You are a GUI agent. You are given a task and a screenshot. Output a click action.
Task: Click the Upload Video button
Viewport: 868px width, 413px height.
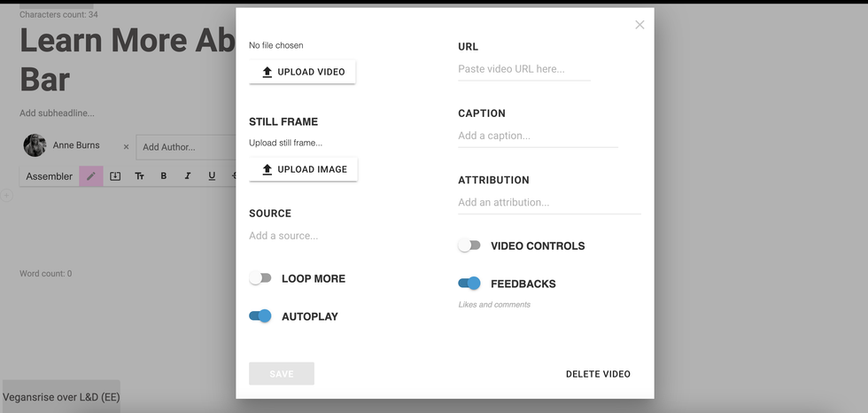pyautogui.click(x=302, y=72)
